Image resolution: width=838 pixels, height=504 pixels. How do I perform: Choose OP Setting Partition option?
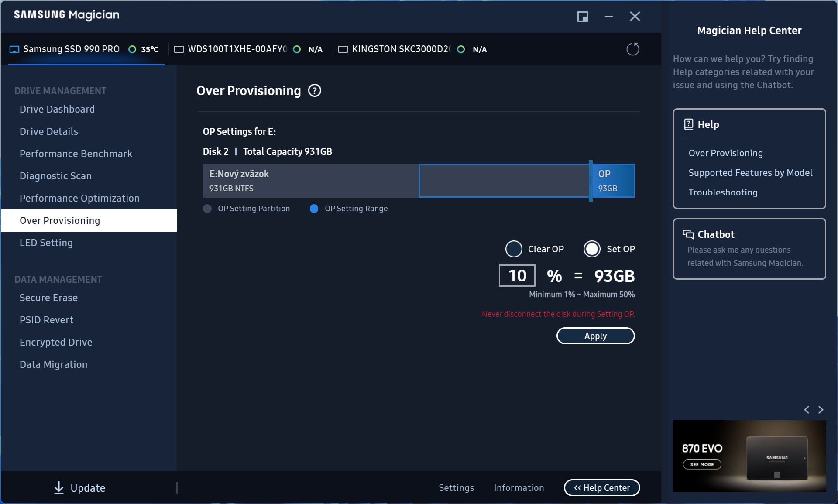pyautogui.click(x=207, y=209)
